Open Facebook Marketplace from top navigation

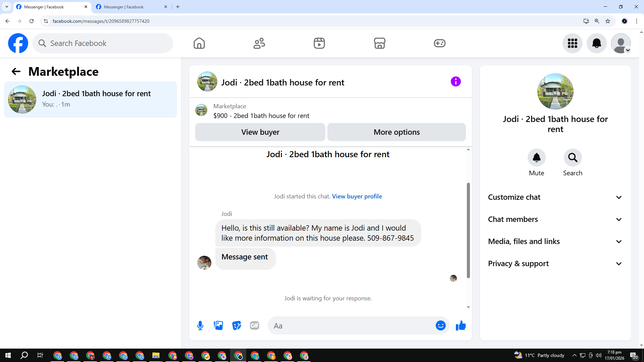click(379, 43)
